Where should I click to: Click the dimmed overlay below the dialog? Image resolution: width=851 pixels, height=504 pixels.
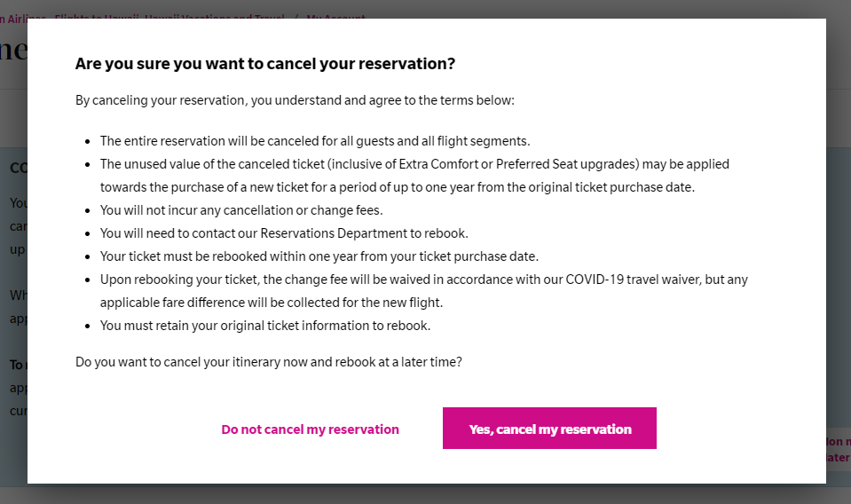[x=426, y=494]
